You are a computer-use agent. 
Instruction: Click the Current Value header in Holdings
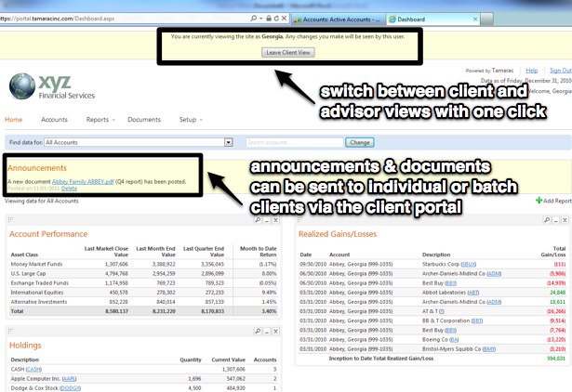click(229, 359)
